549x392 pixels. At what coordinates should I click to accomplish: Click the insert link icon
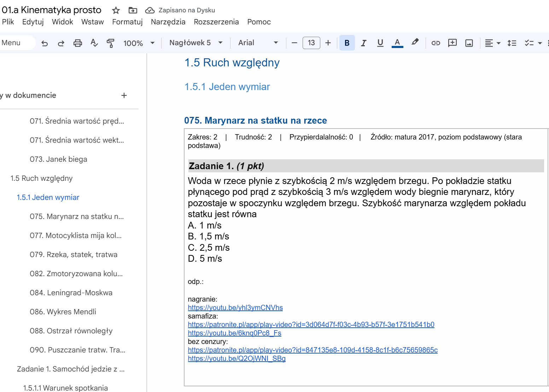coord(436,43)
